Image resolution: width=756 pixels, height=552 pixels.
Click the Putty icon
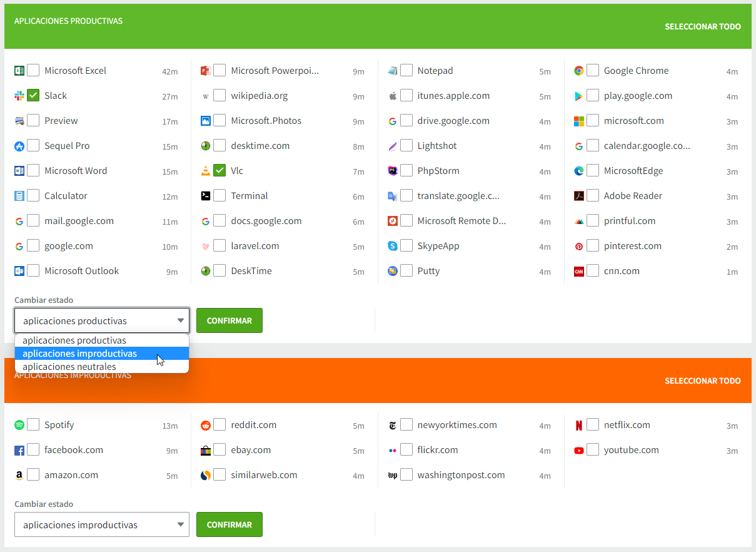pyautogui.click(x=393, y=271)
